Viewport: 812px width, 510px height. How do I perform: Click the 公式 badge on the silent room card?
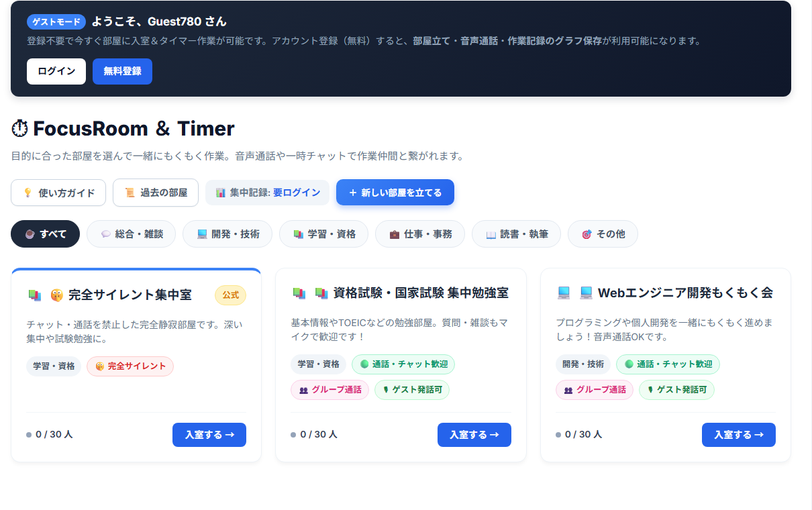click(x=231, y=295)
